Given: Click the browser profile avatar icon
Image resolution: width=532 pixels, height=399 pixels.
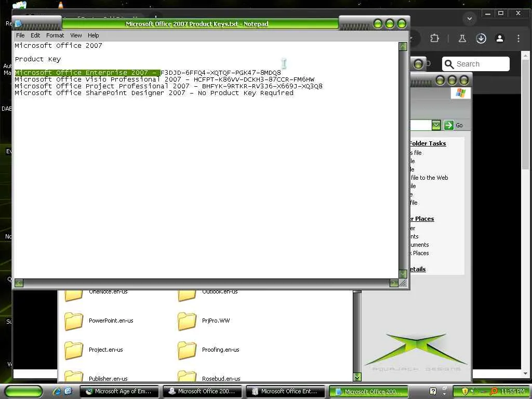Looking at the screenshot, I should coord(499,38).
